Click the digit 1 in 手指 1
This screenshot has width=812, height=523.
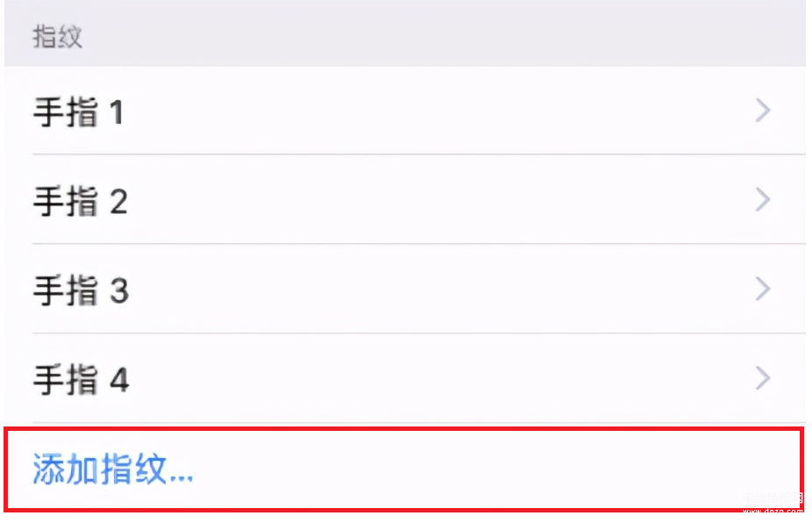click(x=117, y=112)
